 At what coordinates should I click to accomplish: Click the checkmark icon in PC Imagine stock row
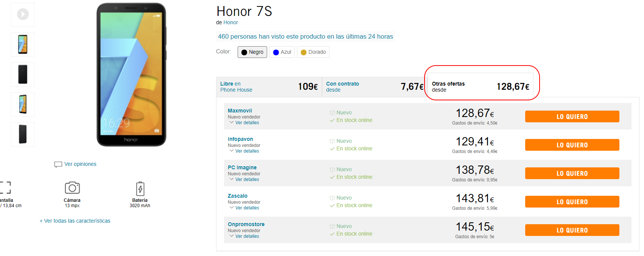coord(332,177)
